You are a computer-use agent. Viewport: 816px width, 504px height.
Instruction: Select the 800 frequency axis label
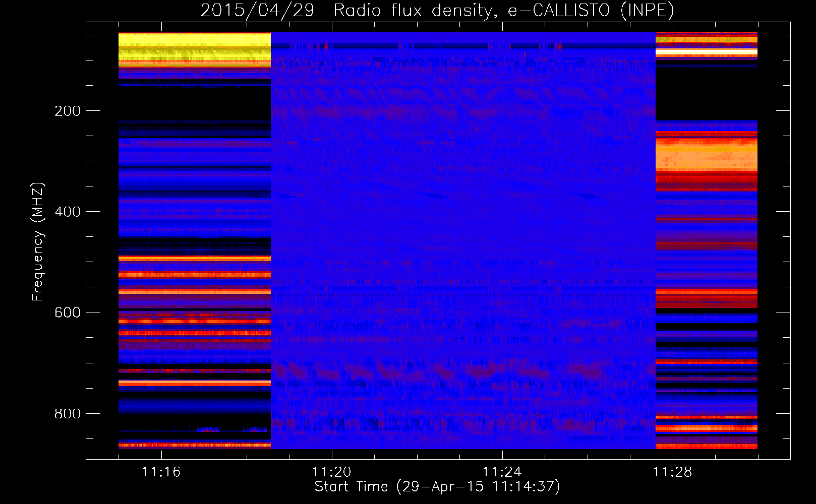click(68, 413)
